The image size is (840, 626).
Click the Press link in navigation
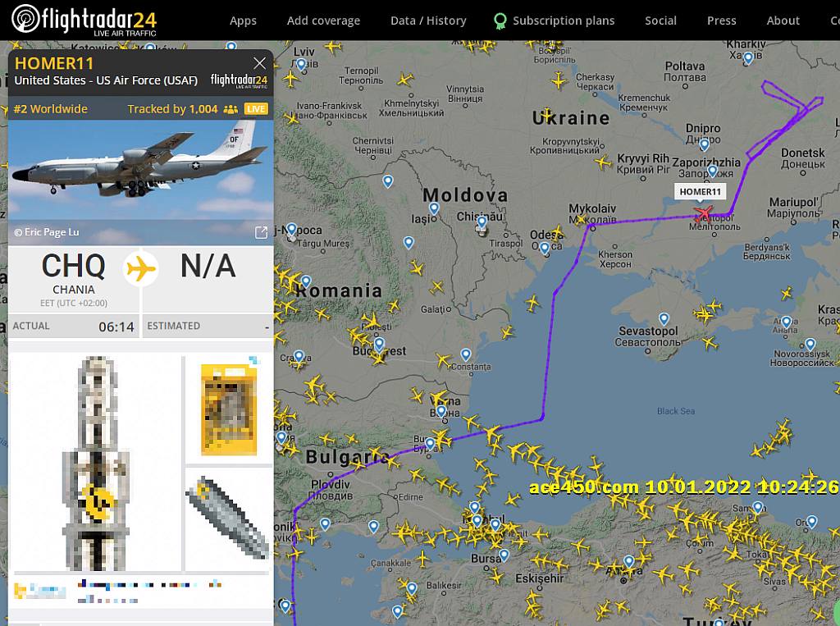[x=722, y=21]
